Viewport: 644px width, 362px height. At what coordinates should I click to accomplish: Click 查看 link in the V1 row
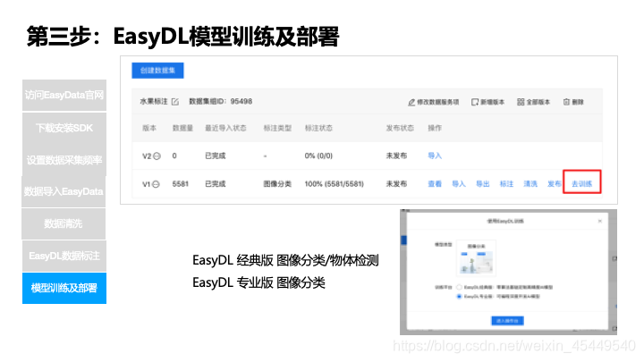coord(435,184)
